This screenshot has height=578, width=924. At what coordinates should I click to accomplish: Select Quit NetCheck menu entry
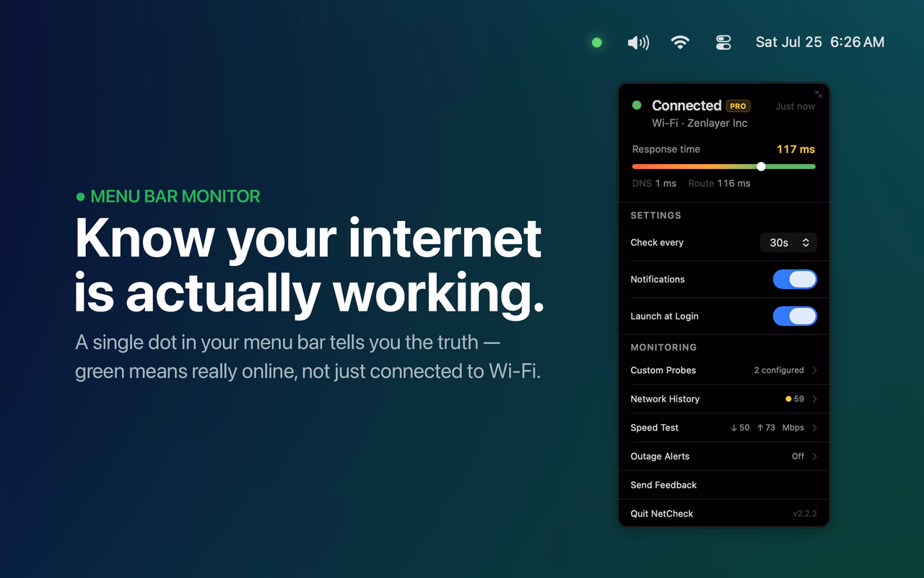pyautogui.click(x=724, y=514)
